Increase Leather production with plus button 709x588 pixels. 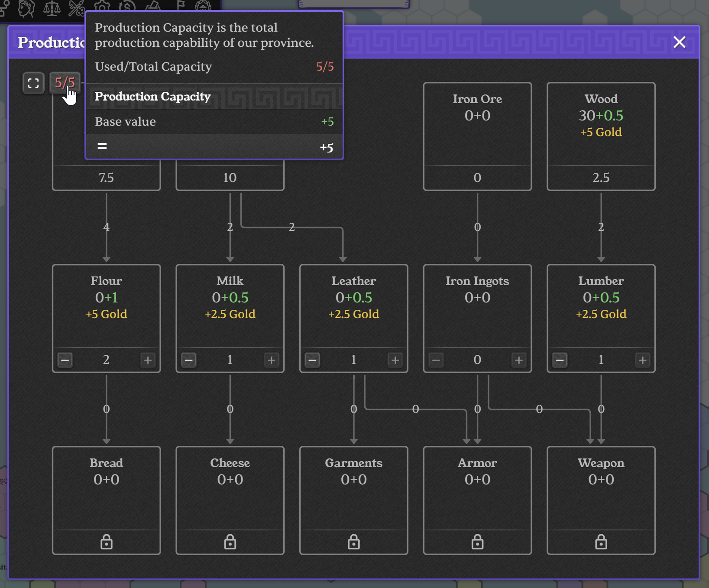tap(395, 360)
